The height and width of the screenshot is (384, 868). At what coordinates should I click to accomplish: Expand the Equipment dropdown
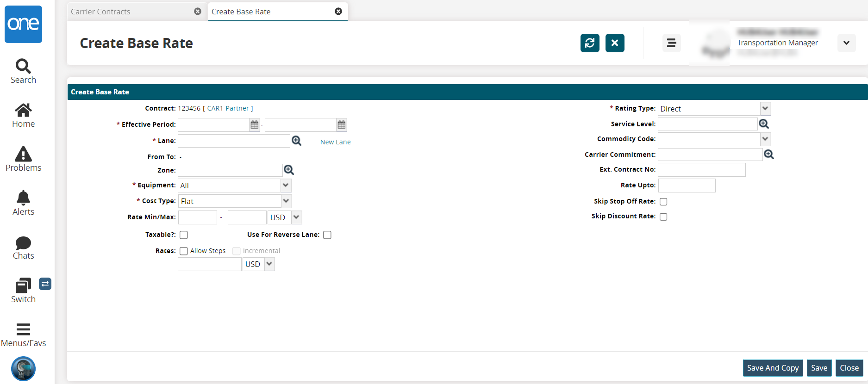coord(286,186)
